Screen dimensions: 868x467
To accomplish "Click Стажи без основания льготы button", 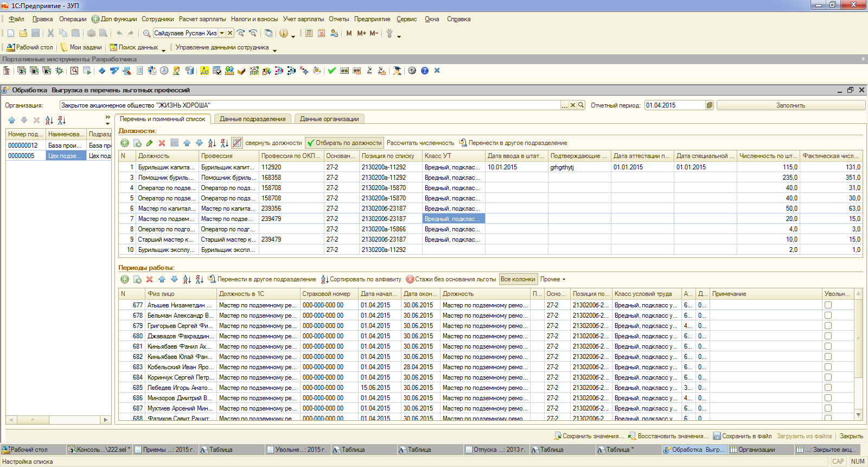I will click(x=451, y=279).
